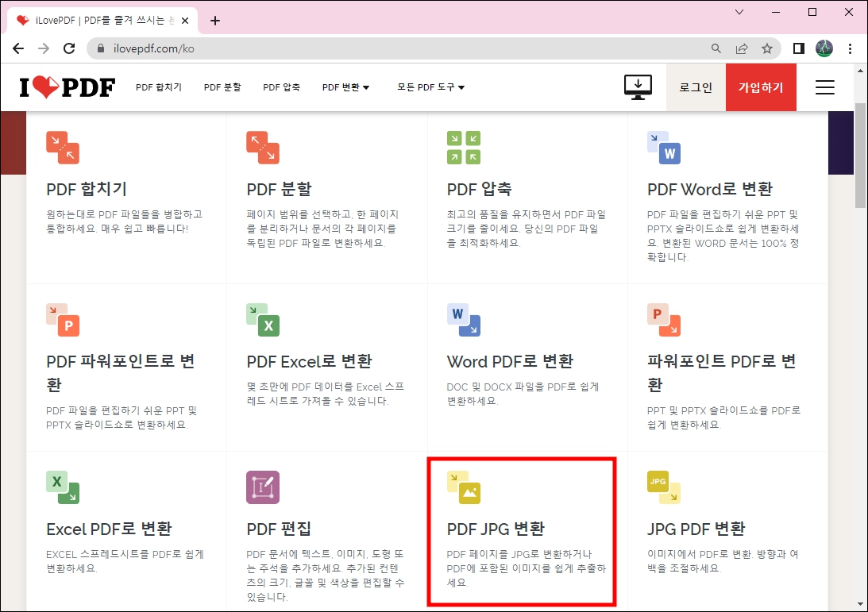
Task: Open the Chrome three-dot menu
Action: tap(850, 48)
